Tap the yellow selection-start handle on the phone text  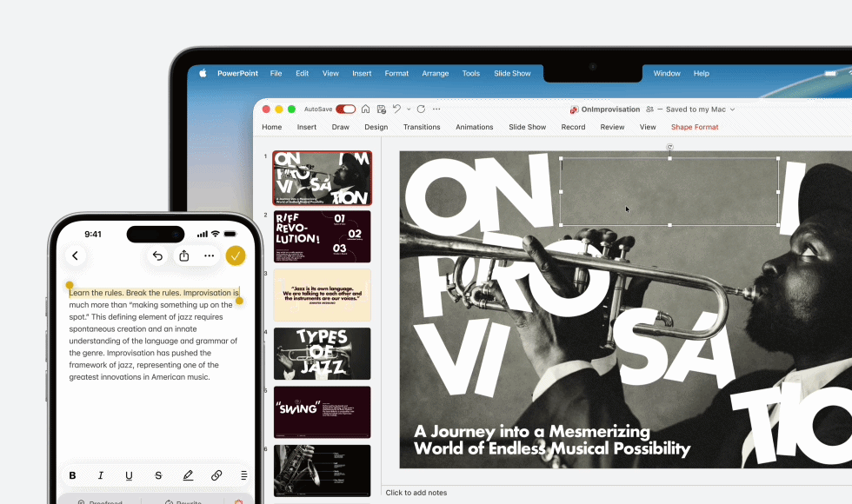[70, 285]
